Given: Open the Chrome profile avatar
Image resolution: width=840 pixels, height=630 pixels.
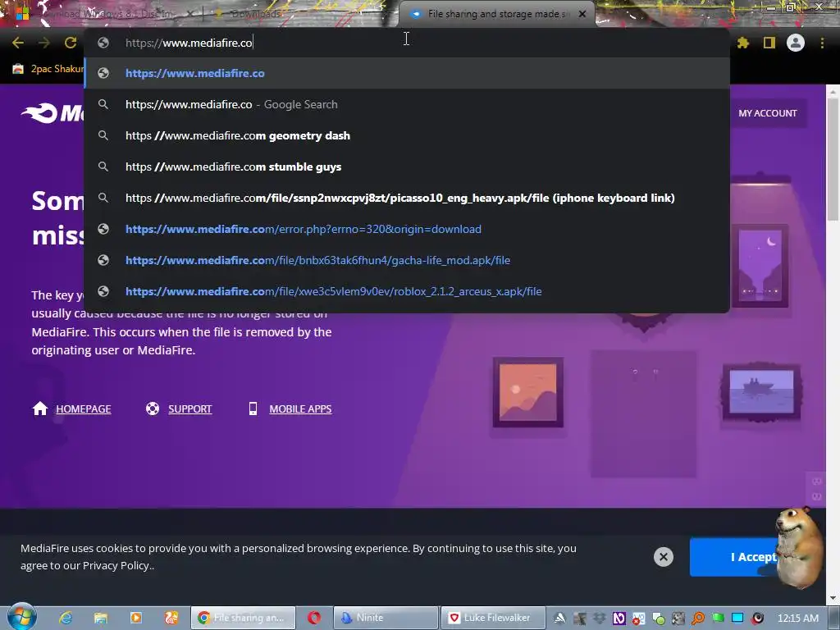Looking at the screenshot, I should (796, 43).
